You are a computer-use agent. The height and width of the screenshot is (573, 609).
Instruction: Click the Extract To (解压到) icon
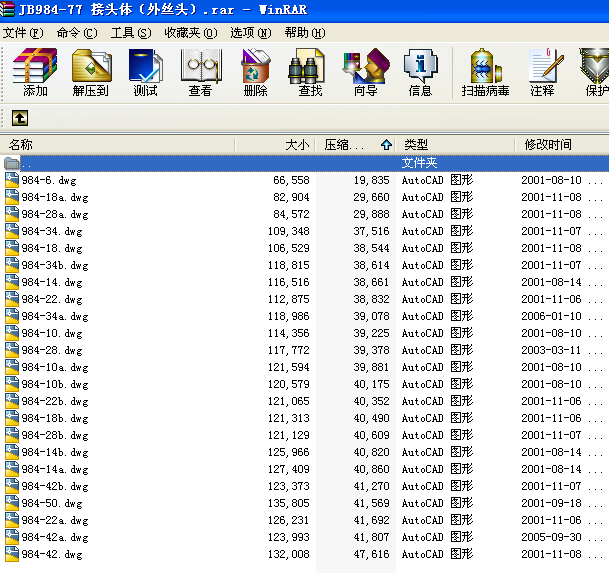(x=91, y=66)
